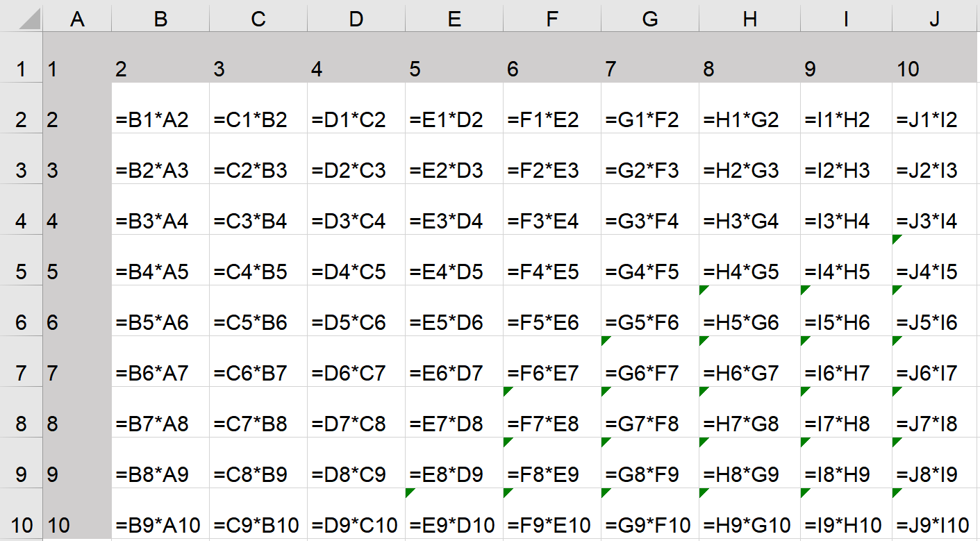Select row 3 header

pyautogui.click(x=21, y=158)
